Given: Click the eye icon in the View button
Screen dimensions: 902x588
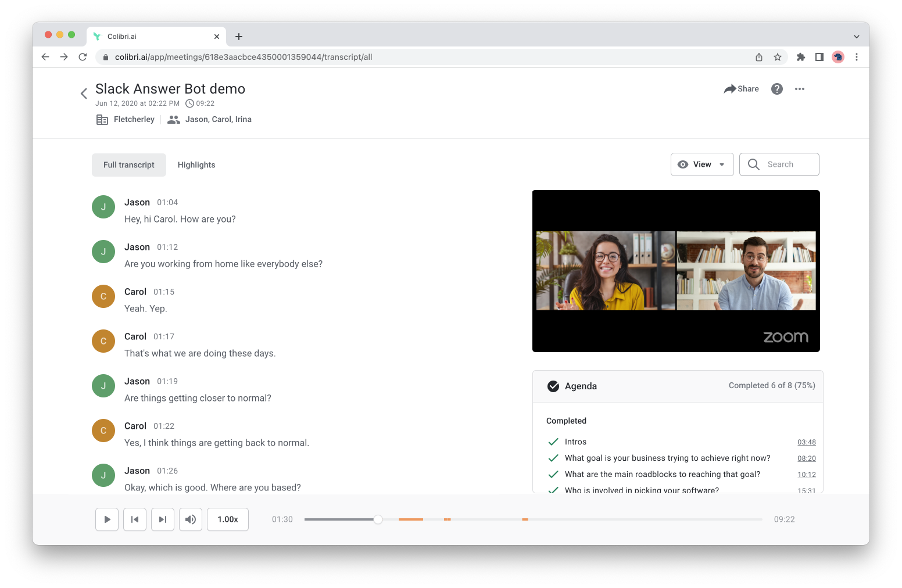Looking at the screenshot, I should (x=683, y=164).
